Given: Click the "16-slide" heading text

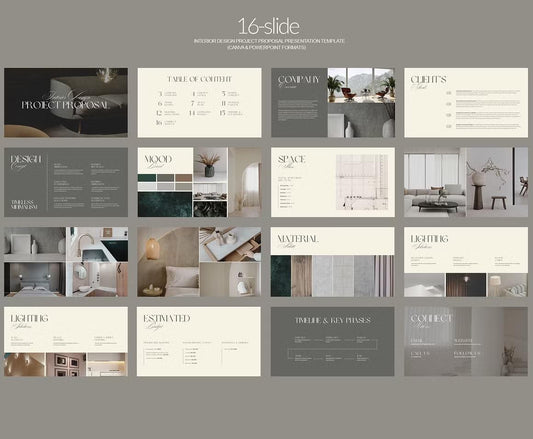Looking at the screenshot, I should tap(269, 27).
